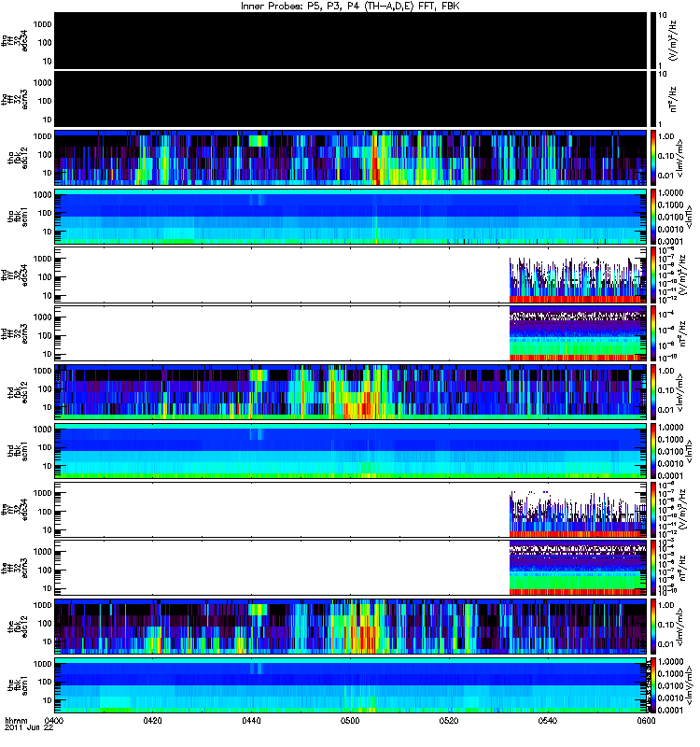Image resolution: width=700 pixels, height=747 pixels.
Task: Click the 'thd fbk scm1' y-axis label
Action: 18,451
